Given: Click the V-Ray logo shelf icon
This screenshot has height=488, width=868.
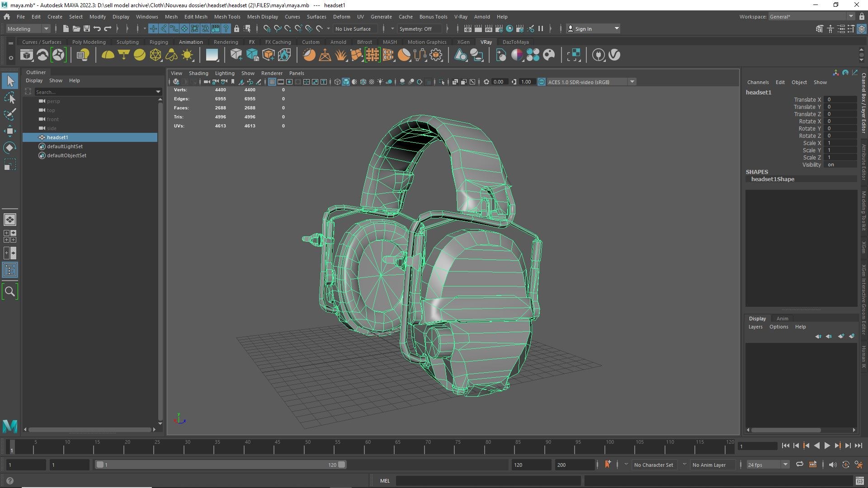Looking at the screenshot, I should pyautogui.click(x=614, y=55).
